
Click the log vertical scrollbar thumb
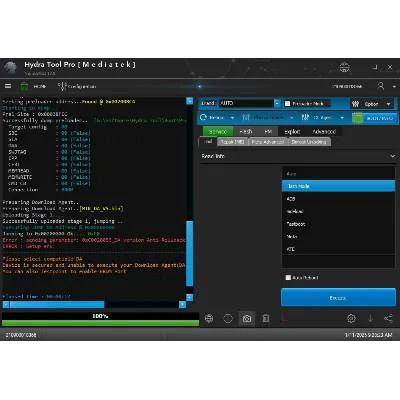[x=190, y=253]
